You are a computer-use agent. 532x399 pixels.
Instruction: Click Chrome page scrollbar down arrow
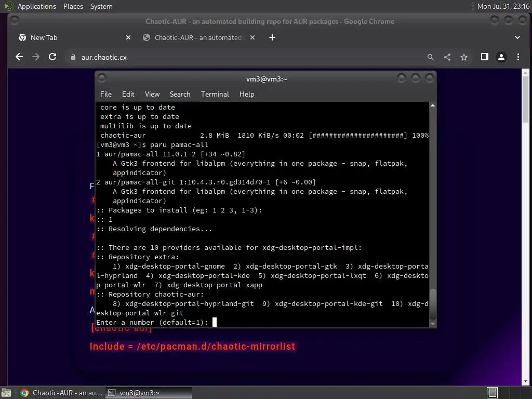pyautogui.click(x=525, y=381)
